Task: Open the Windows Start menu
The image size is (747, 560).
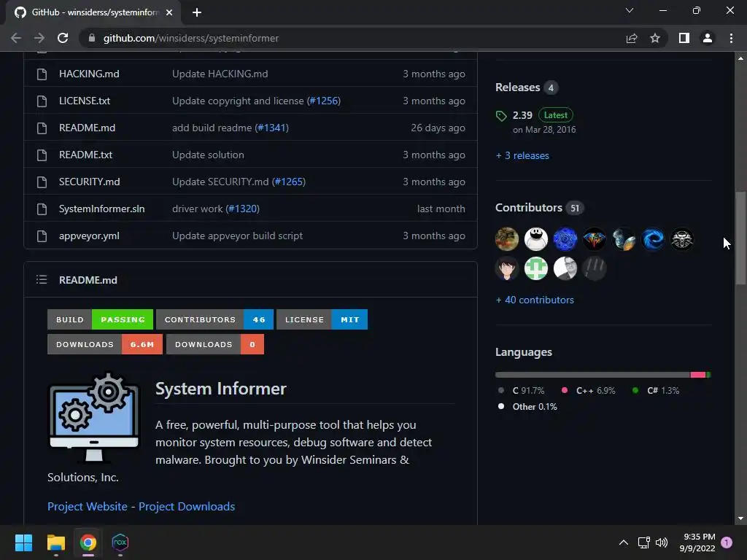Action: pyautogui.click(x=23, y=542)
